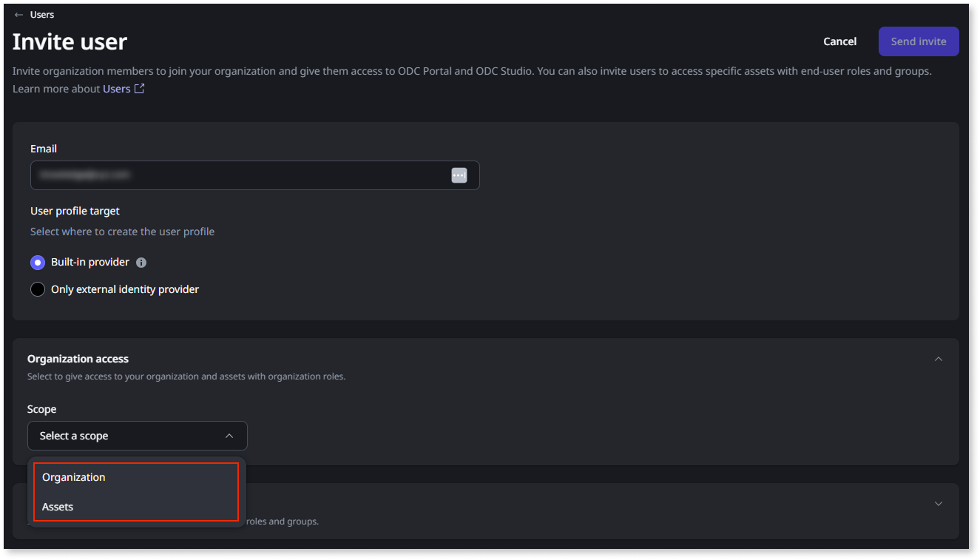Open the Select a scope dropdown
This screenshot has width=980, height=560.
click(138, 436)
